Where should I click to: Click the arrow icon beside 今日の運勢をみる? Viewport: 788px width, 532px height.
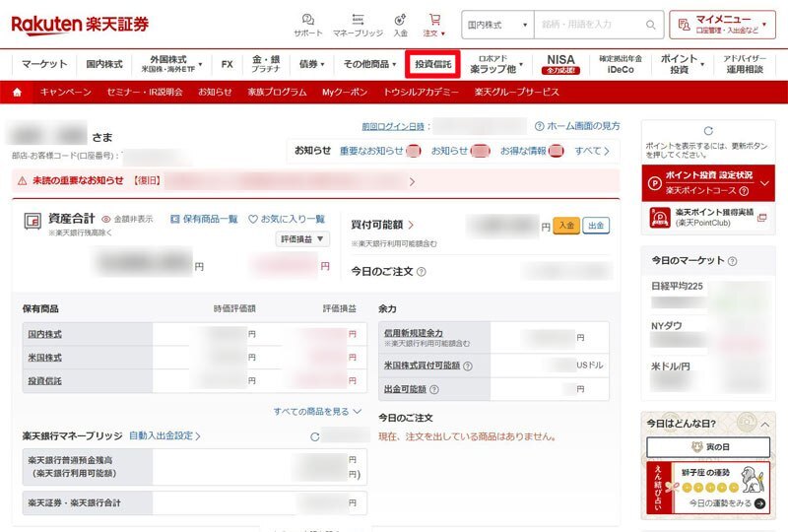tap(759, 503)
